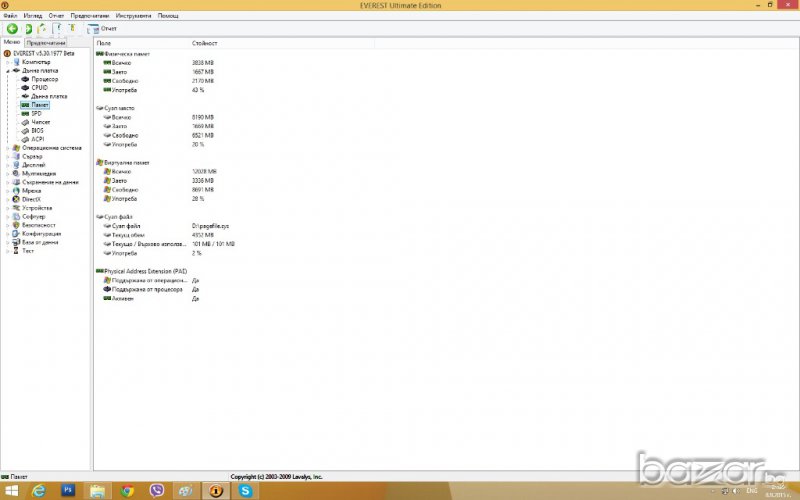This screenshot has height=500, width=800.
Task: Expand the Операционна система tree node
Action: pyautogui.click(x=8, y=147)
